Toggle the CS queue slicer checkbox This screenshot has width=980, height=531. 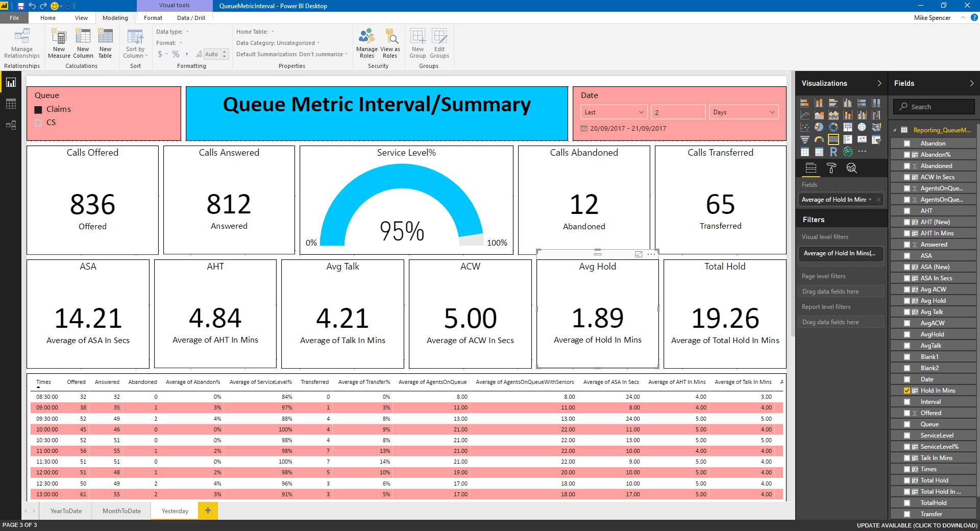coord(38,123)
